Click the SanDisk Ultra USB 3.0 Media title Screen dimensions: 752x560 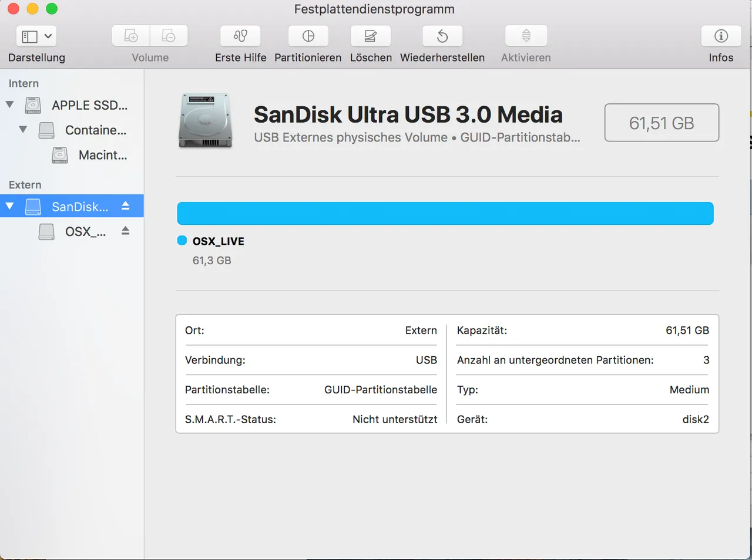pos(408,114)
